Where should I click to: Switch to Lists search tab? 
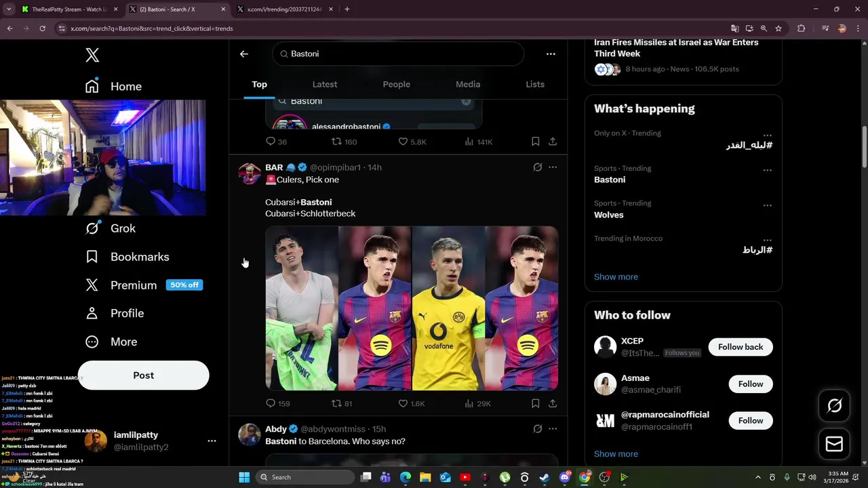535,84
